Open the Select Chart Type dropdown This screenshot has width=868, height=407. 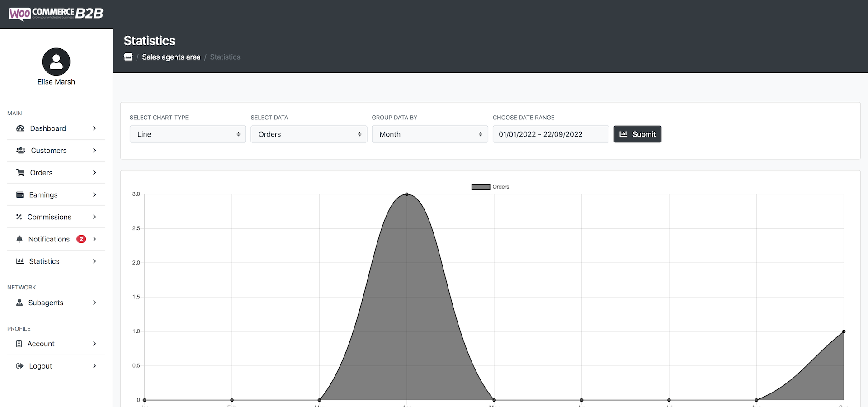188,134
